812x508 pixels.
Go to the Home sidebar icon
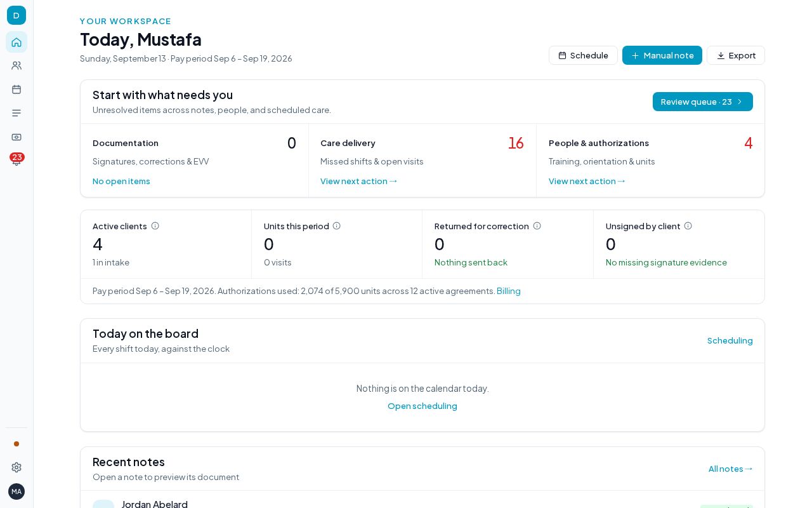[x=16, y=42]
